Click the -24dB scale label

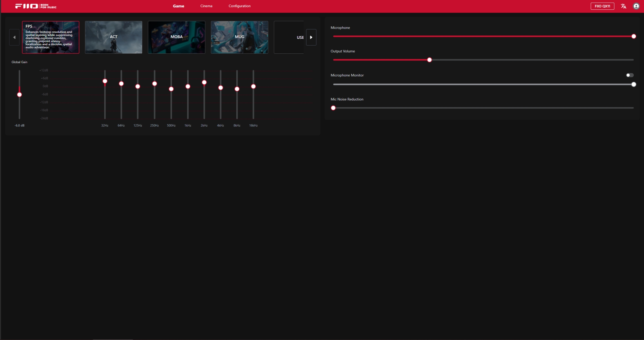point(44,118)
